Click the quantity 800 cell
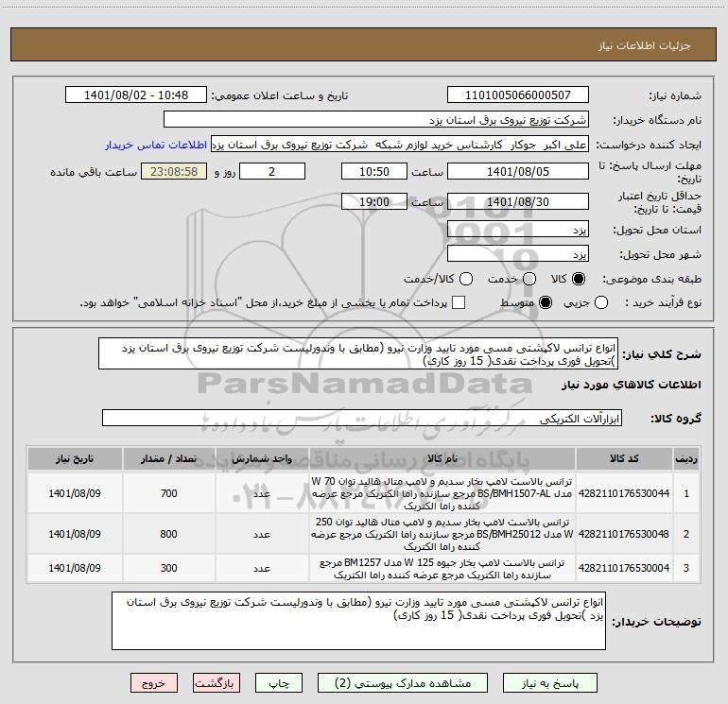Image resolution: width=728 pixels, height=704 pixels. pos(168,534)
